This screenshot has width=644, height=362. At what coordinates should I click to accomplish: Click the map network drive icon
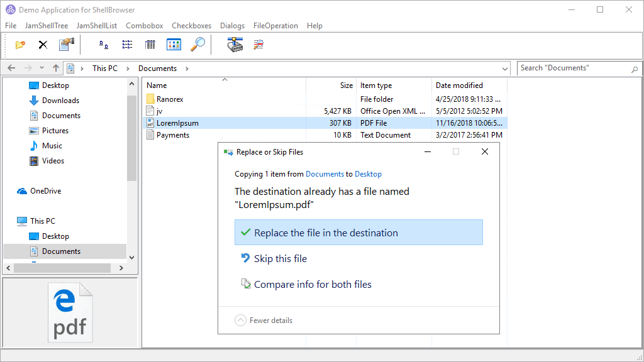click(235, 45)
